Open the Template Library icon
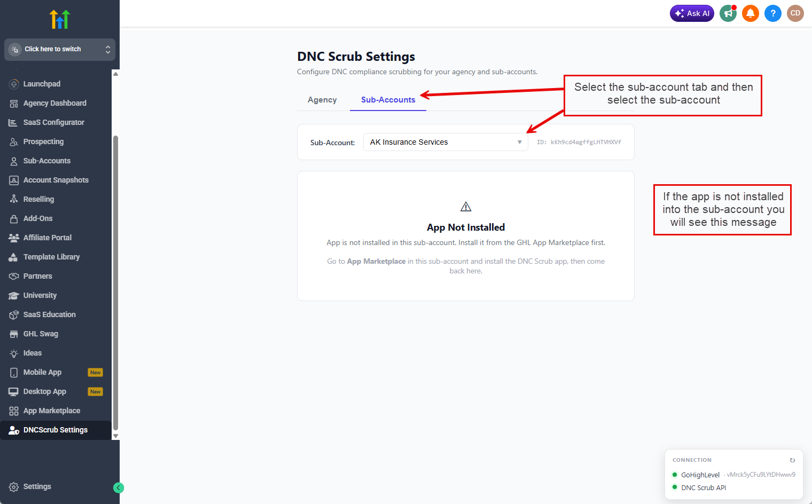The image size is (812, 504). tap(14, 257)
